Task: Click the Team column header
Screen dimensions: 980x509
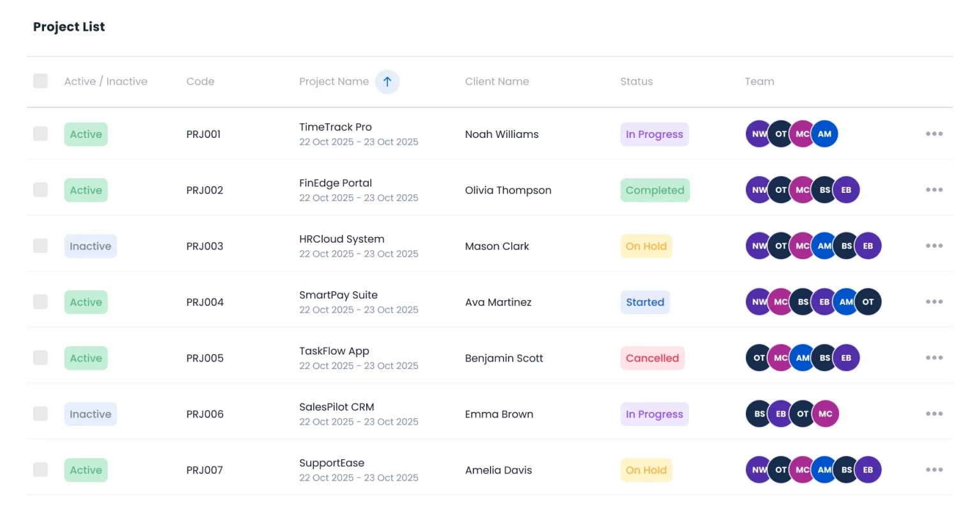Action: [759, 82]
